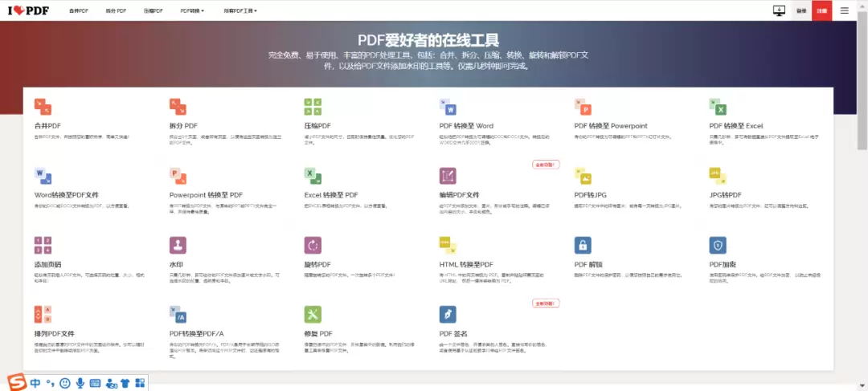Go home via the I♥PDF logo
Image resolution: width=868 pixels, height=391 pixels.
[27, 10]
